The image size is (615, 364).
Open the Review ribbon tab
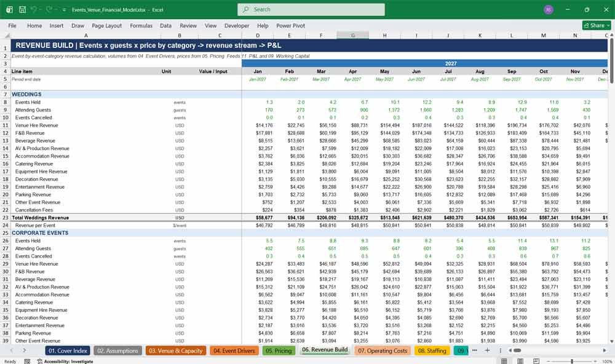point(188,25)
